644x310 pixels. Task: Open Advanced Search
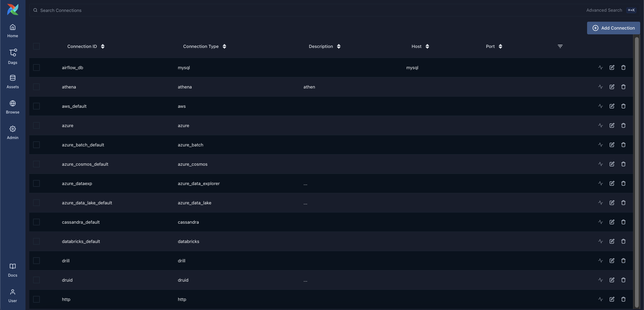(604, 10)
